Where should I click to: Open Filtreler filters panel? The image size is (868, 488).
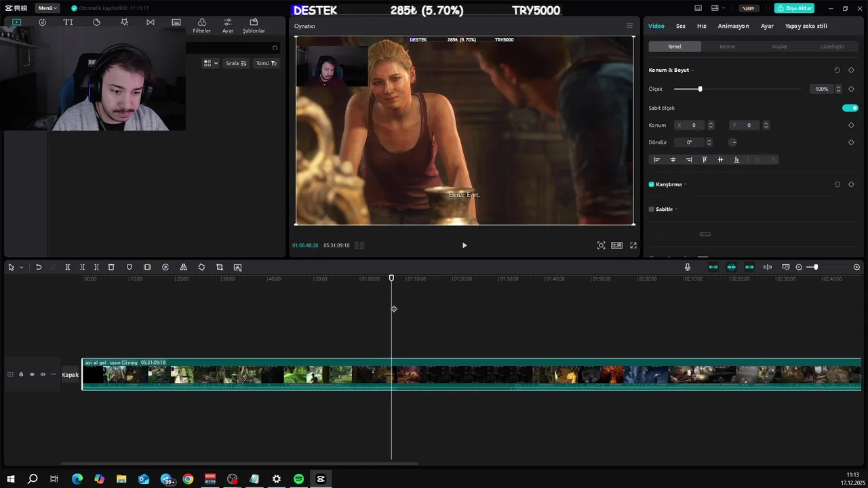pyautogui.click(x=201, y=26)
